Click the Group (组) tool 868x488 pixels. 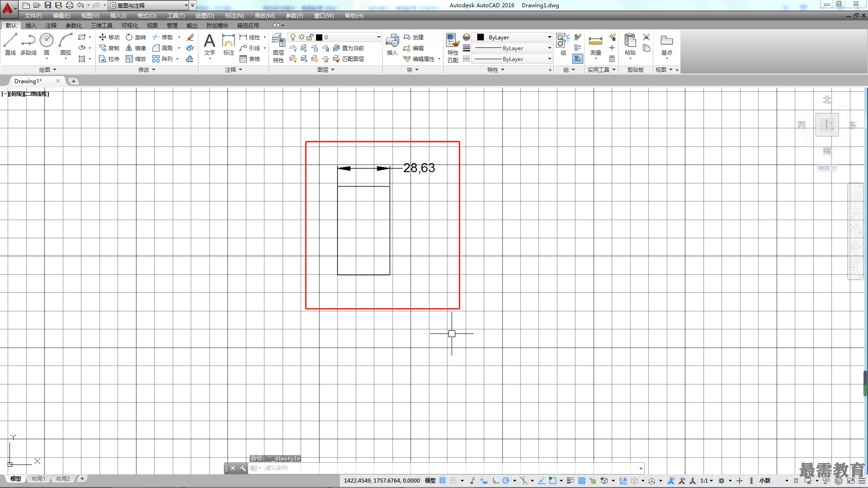pyautogui.click(x=563, y=44)
